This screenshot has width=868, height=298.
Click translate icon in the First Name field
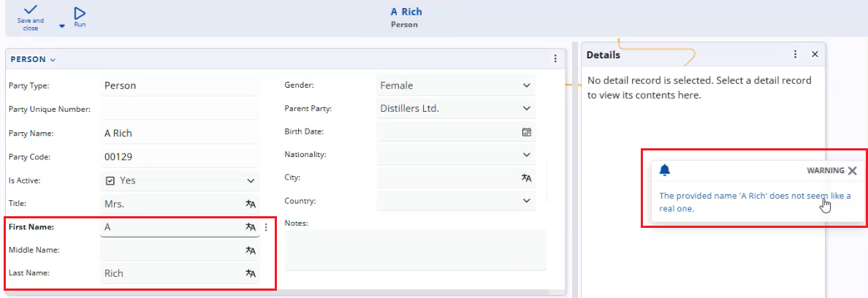pyautogui.click(x=251, y=227)
